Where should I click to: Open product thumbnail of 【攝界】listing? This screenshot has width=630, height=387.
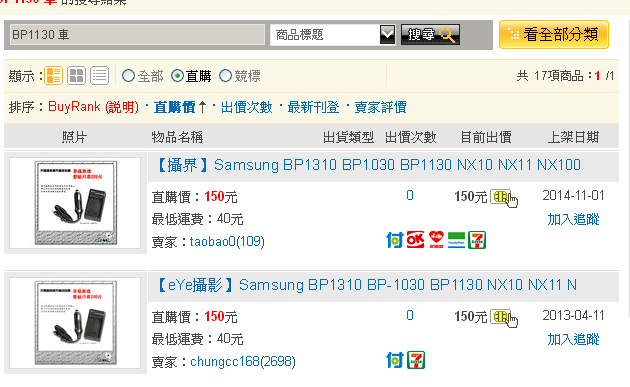pos(75,203)
